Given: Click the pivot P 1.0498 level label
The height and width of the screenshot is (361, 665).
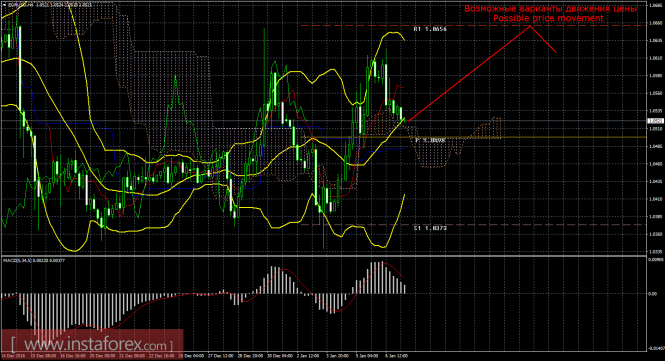Looking at the screenshot, I should point(430,140).
